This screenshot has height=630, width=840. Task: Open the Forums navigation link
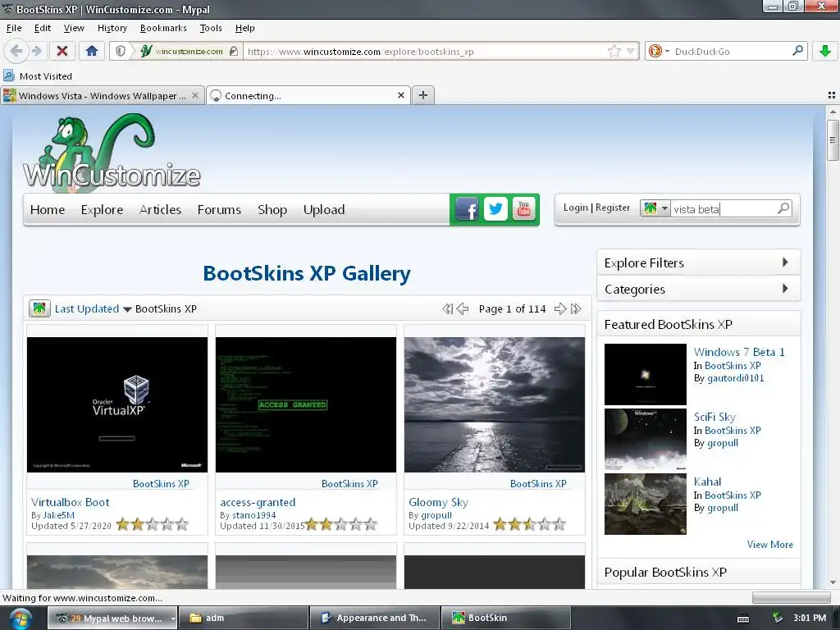[219, 209]
